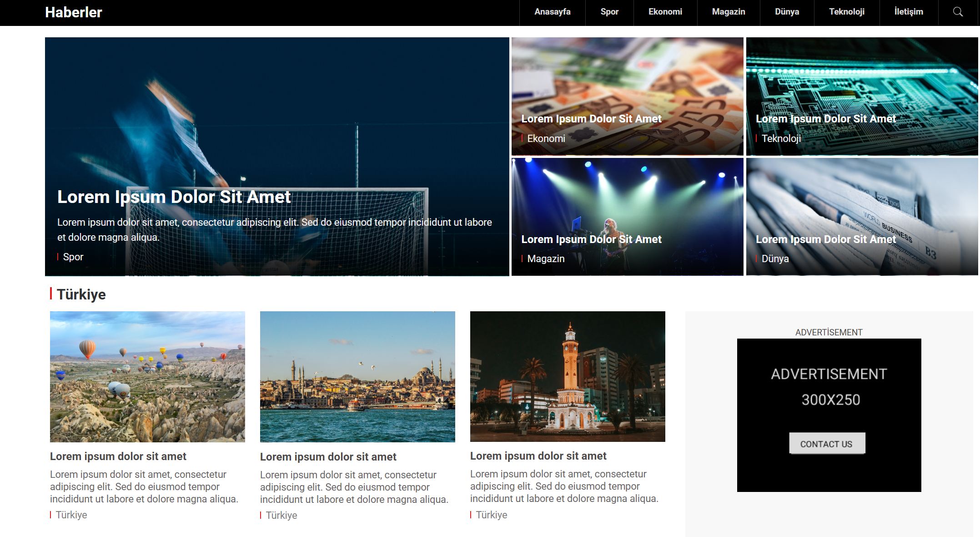This screenshot has width=980, height=537.
Task: Open the Teknoloji circuit board card
Action: (x=862, y=96)
